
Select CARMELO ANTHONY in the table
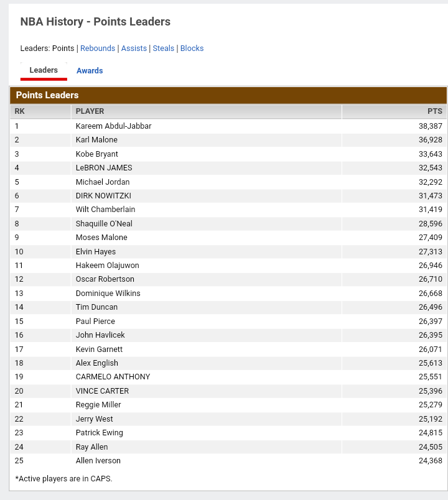tap(113, 377)
